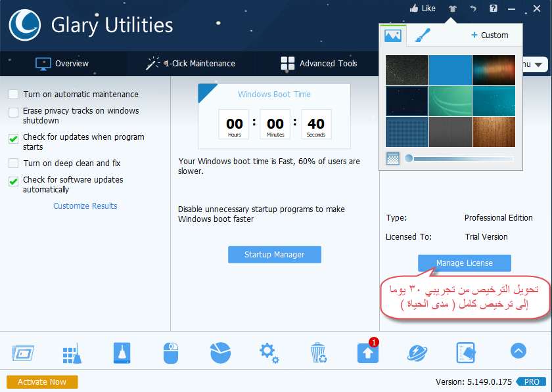
Task: Open the skin shirt icon menu
Action: coord(453,9)
